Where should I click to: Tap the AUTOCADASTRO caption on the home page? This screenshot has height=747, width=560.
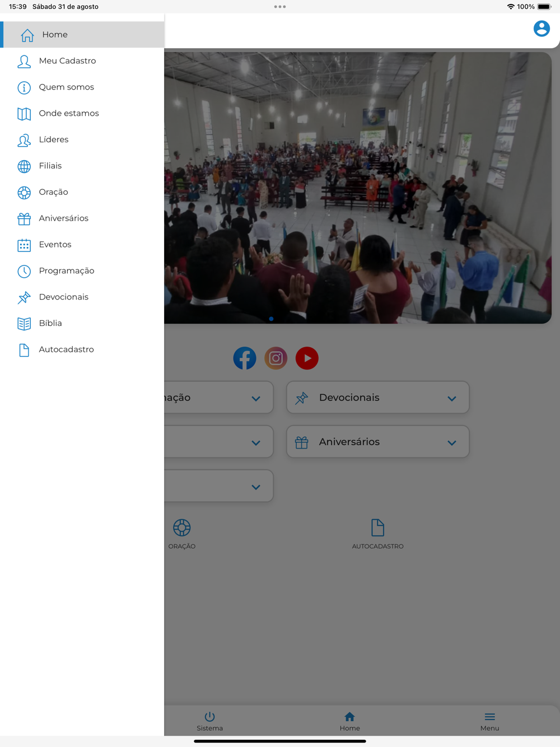[378, 547]
